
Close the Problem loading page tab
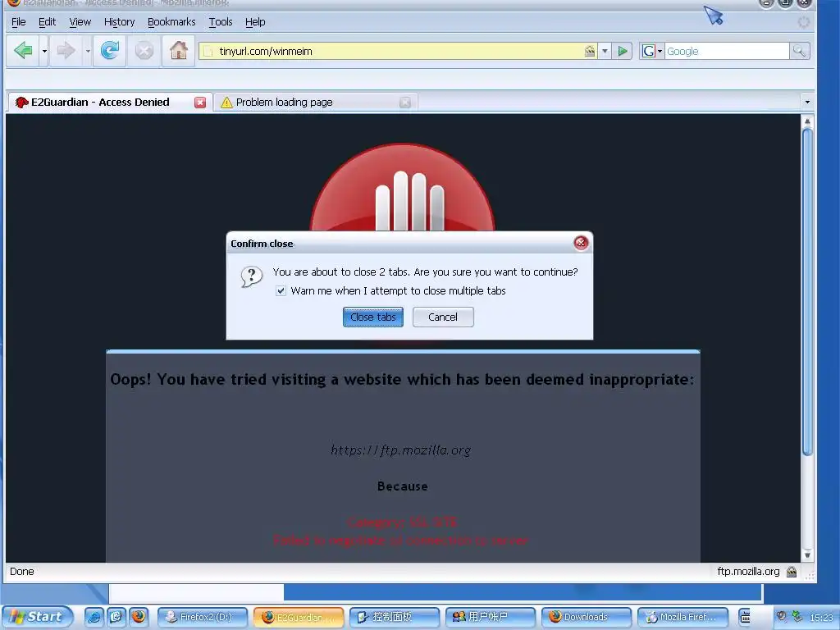pyautogui.click(x=405, y=103)
